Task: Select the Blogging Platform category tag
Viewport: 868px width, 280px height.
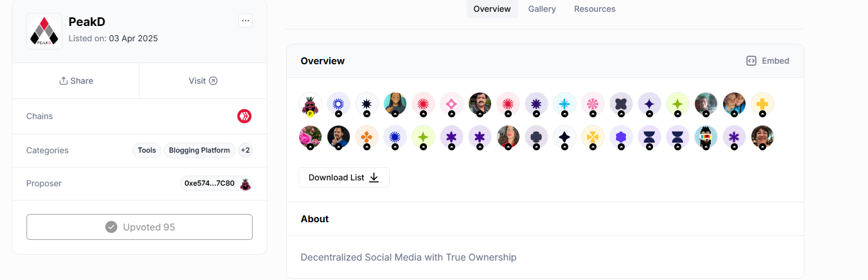Action: [199, 150]
